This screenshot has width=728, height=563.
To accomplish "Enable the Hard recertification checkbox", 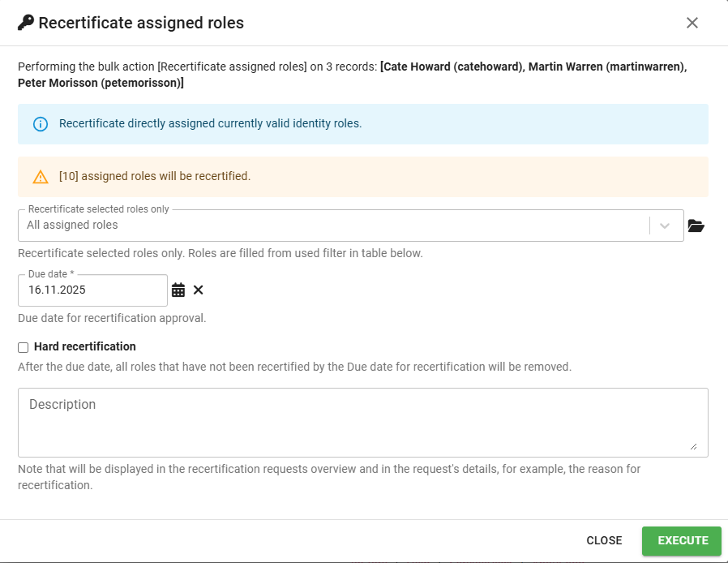I will tap(24, 347).
